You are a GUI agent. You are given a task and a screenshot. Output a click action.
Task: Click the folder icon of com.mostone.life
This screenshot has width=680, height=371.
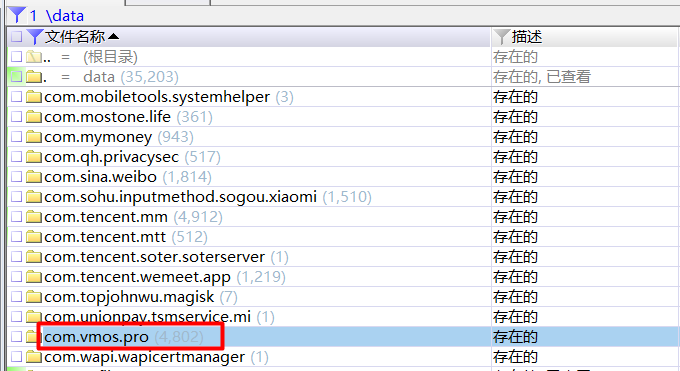33,117
